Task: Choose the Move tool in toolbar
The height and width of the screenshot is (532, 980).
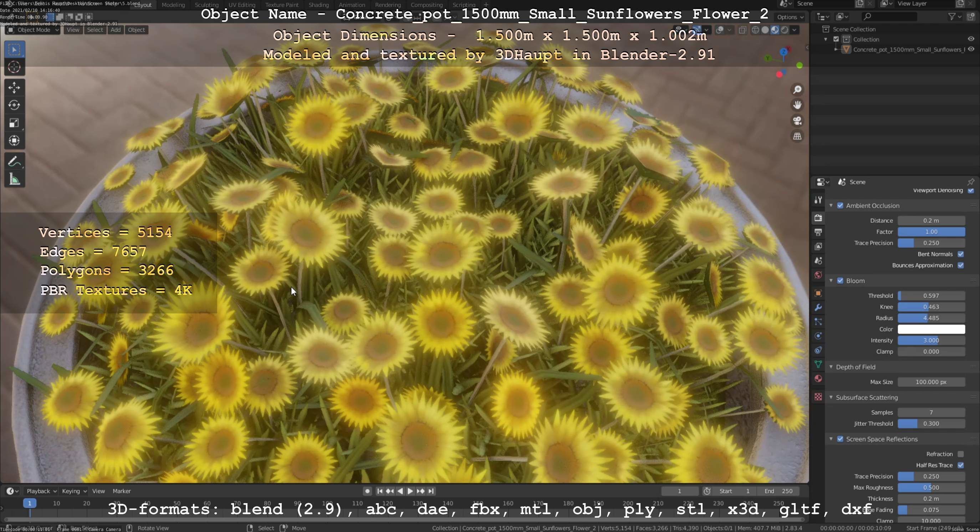Action: pyautogui.click(x=15, y=87)
